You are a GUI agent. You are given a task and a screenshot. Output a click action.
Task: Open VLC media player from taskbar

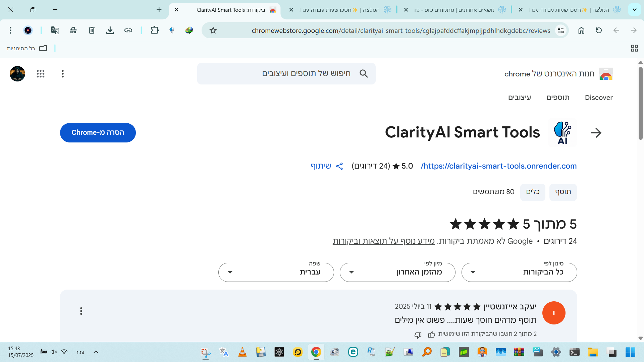tap(242, 352)
